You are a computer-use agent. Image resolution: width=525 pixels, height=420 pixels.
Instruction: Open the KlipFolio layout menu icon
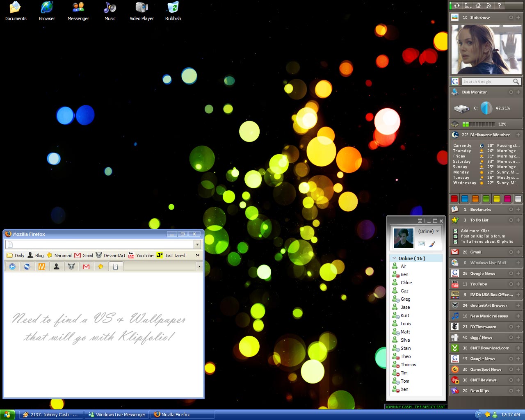tap(468, 5)
